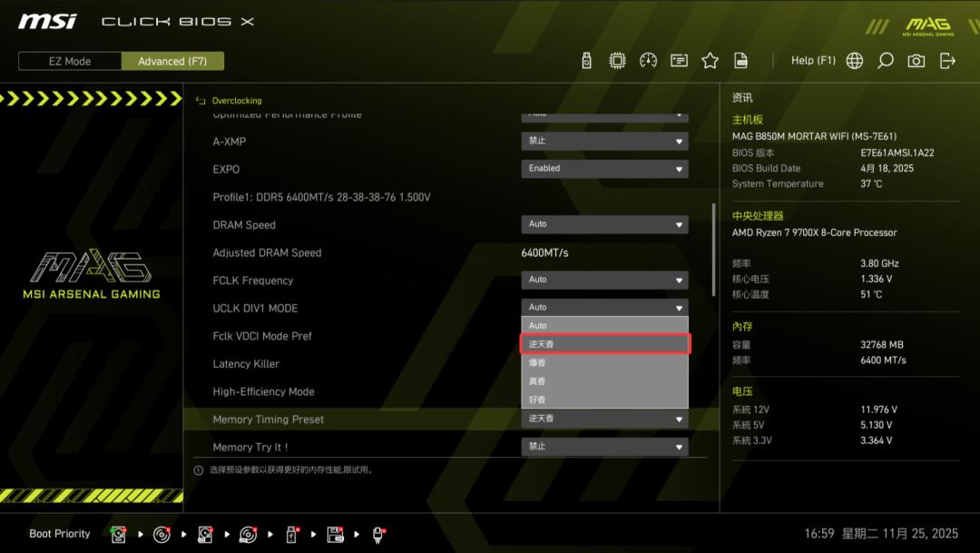Select first boot device hard disk icon

click(118, 534)
